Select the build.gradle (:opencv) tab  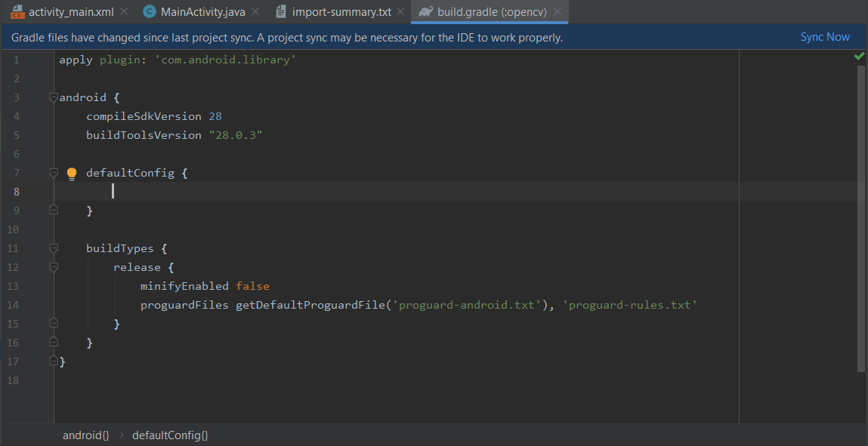coord(490,11)
